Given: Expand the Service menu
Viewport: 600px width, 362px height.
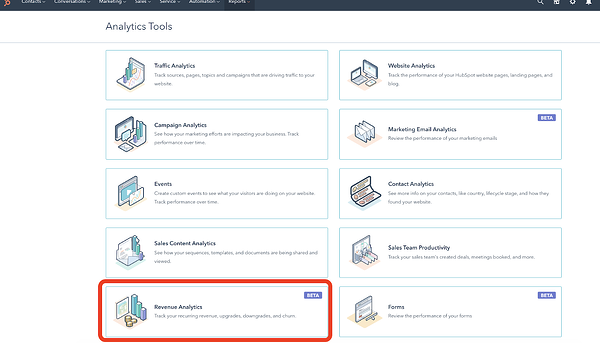Looking at the screenshot, I should coord(170,2).
